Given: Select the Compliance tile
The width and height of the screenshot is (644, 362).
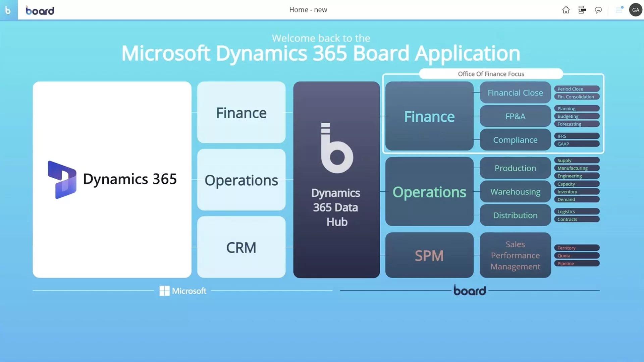Looking at the screenshot, I should click(515, 140).
